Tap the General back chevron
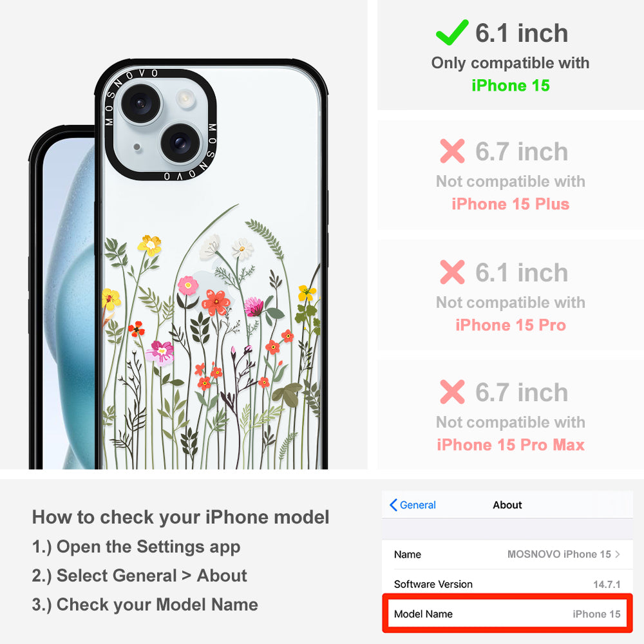 pyautogui.click(x=393, y=505)
